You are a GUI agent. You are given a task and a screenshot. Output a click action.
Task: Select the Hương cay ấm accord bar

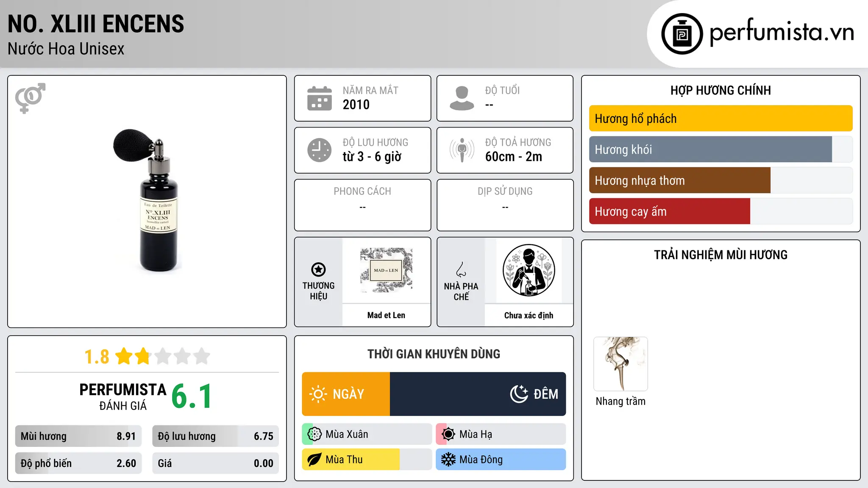point(721,211)
